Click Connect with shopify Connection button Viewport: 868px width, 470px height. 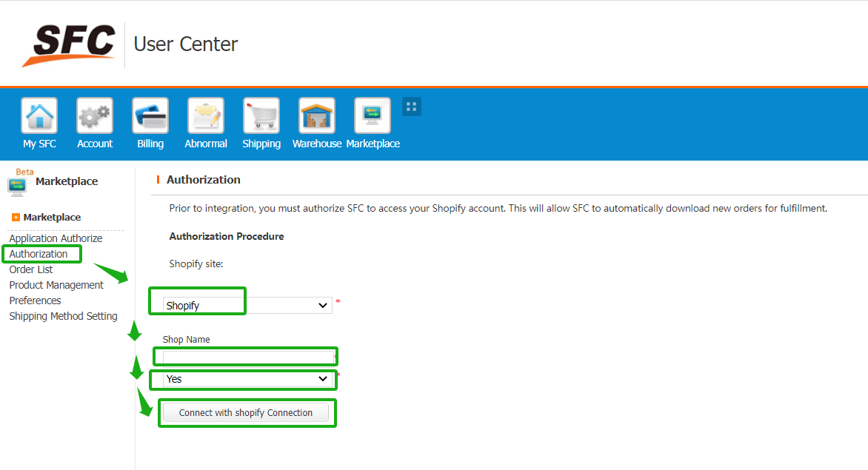[x=246, y=412]
